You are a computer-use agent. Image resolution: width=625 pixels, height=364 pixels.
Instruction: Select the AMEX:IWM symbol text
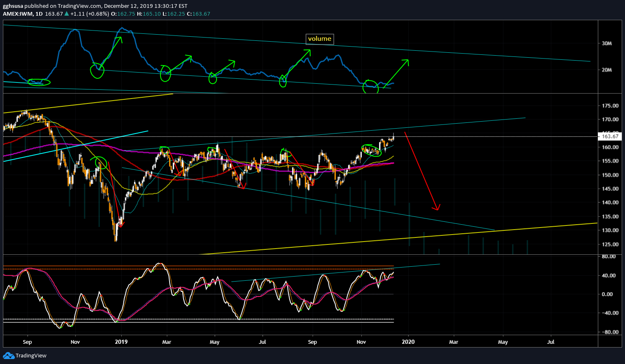[x=18, y=14]
